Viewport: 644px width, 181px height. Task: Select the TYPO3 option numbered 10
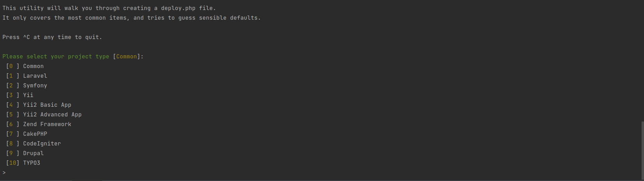pyautogui.click(x=31, y=163)
